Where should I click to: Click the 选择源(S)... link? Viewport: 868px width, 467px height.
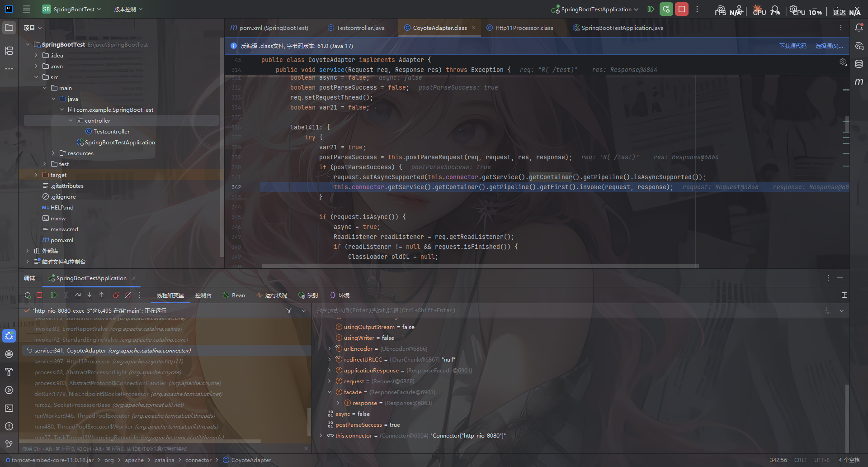(829, 46)
